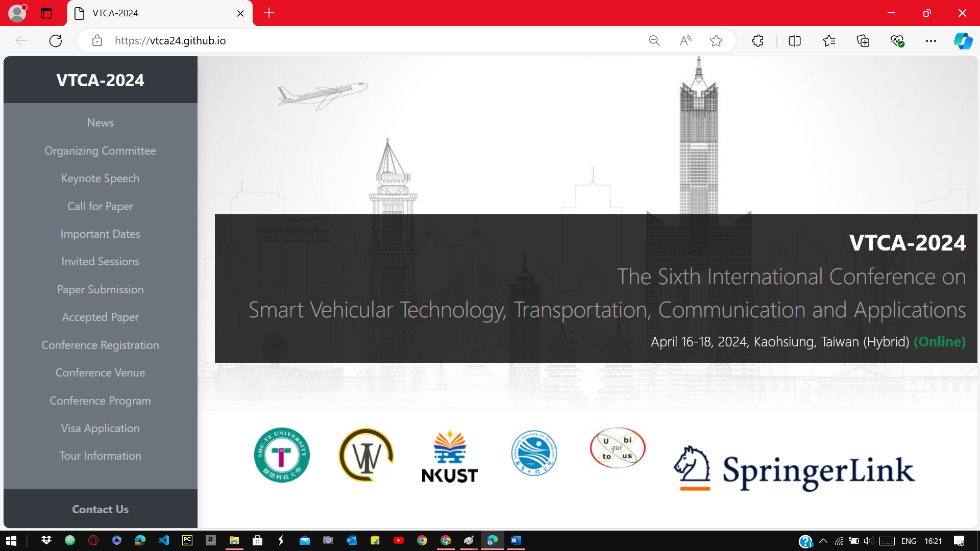Open PyCharm from the taskbar
This screenshot has height=551, width=980.
point(187,540)
